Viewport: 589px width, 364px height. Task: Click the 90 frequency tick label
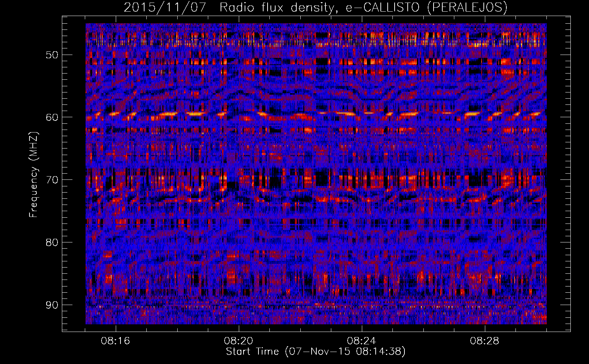coord(52,305)
